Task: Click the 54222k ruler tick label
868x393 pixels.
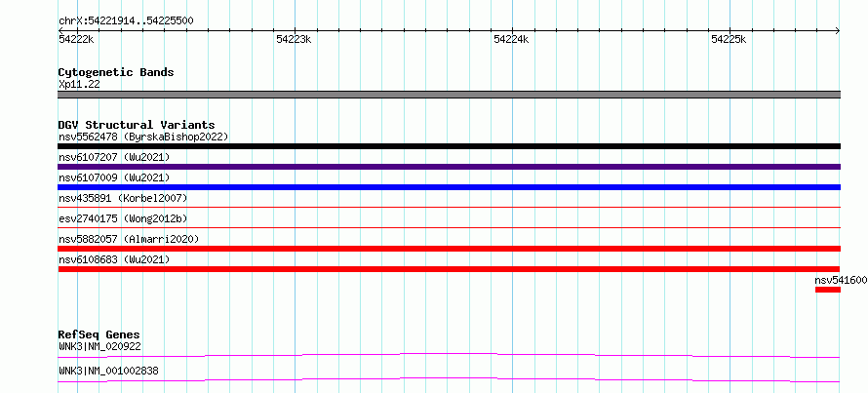Action: [x=76, y=39]
